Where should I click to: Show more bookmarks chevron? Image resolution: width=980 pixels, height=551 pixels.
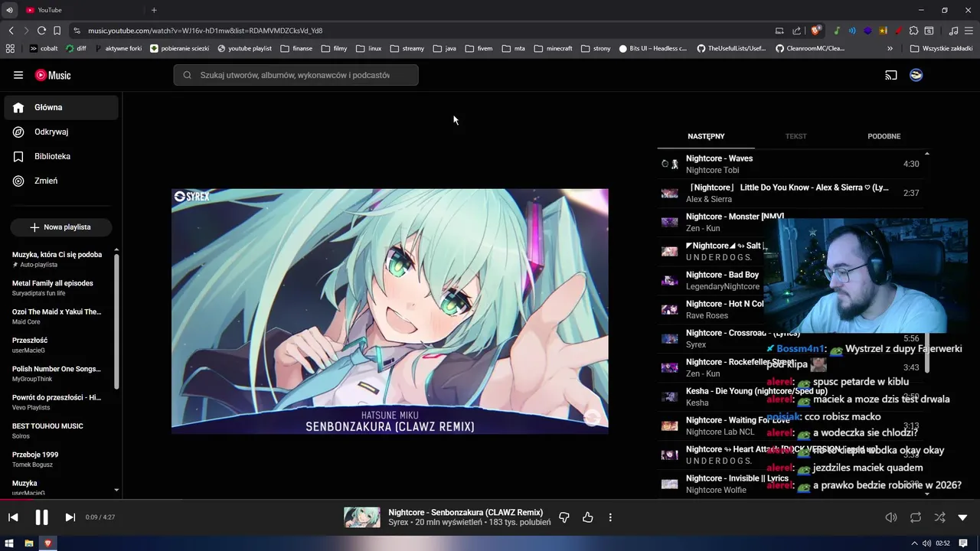click(x=890, y=48)
